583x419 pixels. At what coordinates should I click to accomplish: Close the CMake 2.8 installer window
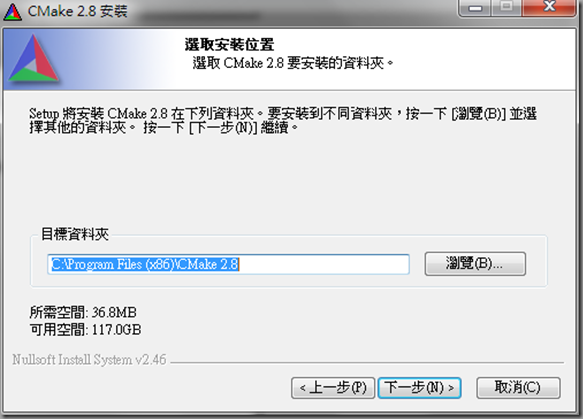click(548, 8)
